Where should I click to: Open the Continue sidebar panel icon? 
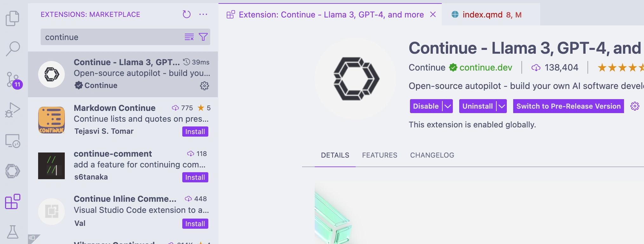click(13, 171)
